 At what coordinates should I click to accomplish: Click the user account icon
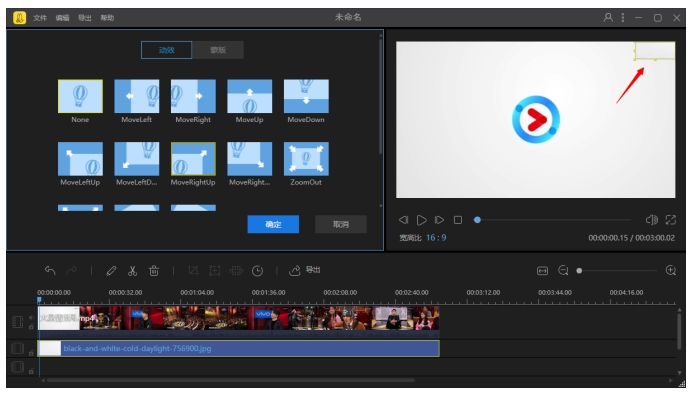tap(608, 18)
